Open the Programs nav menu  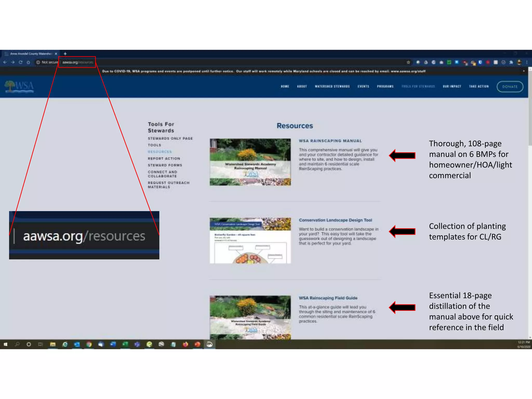coord(385,87)
